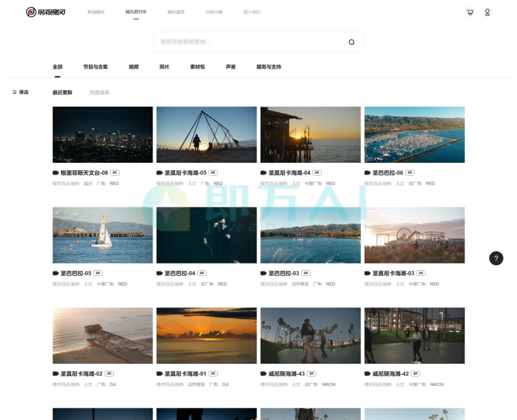Click video camera icon beside 圣巴巴拉-06

coord(368,173)
